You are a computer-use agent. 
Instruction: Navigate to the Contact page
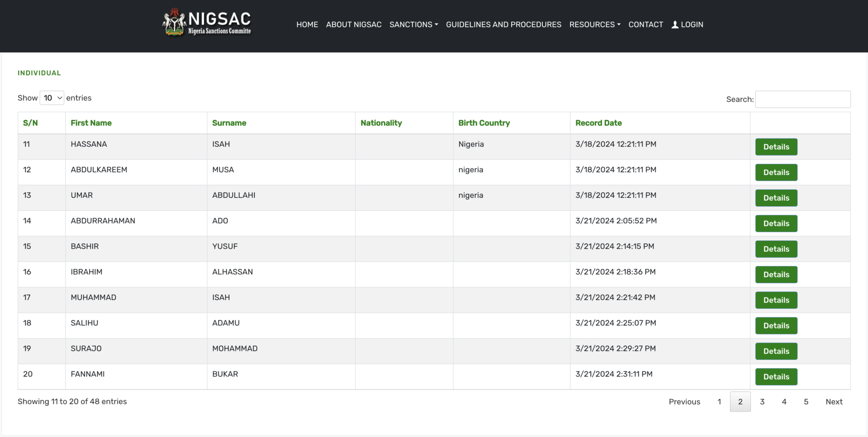click(x=645, y=25)
